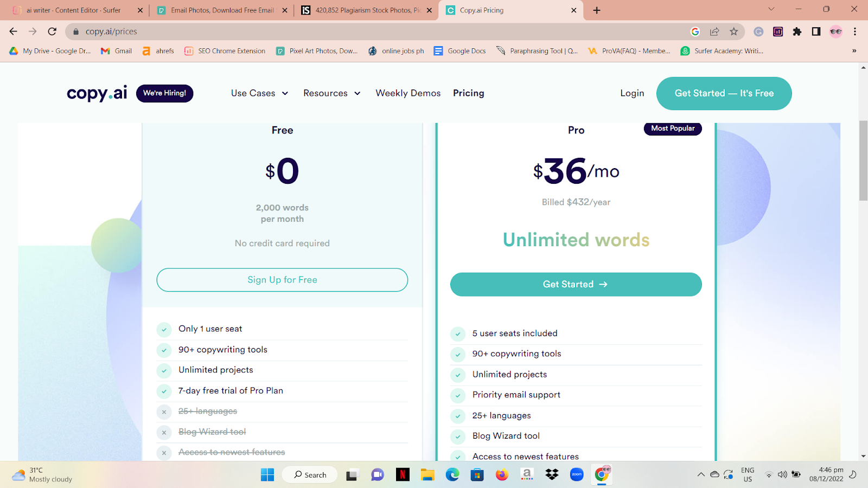Open the Chrome side panel

click(816, 31)
